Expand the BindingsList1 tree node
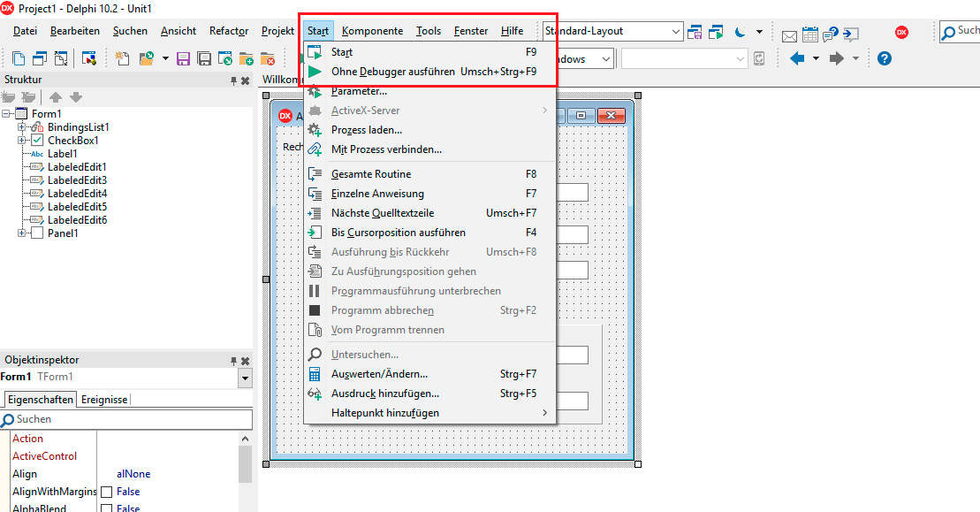Viewport: 980px width, 512px height. pos(22,127)
